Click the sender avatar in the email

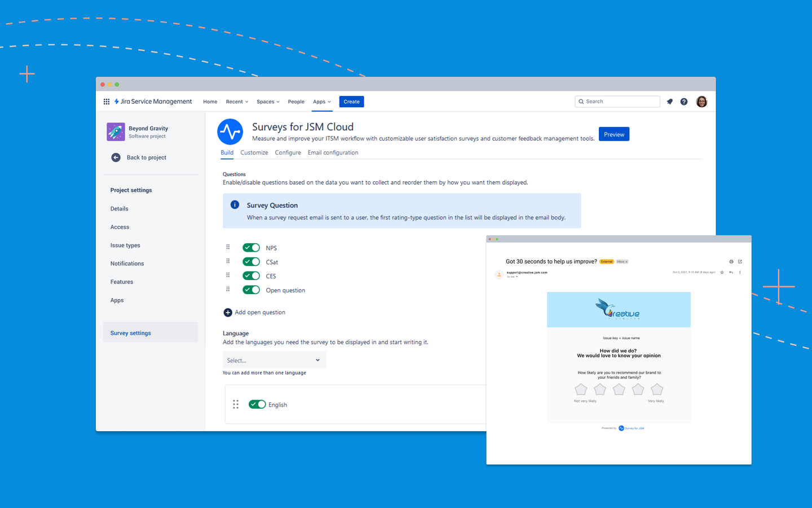[x=499, y=274]
